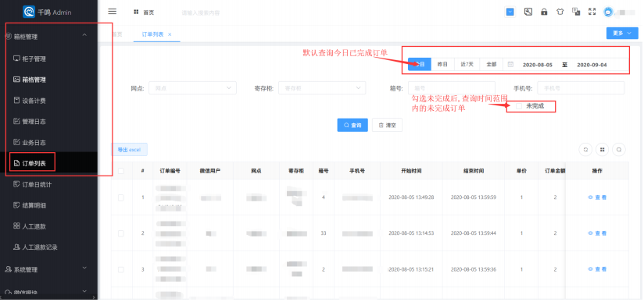Click the 开始时间 column header
Screen dimensions: 644x302
click(x=411, y=171)
